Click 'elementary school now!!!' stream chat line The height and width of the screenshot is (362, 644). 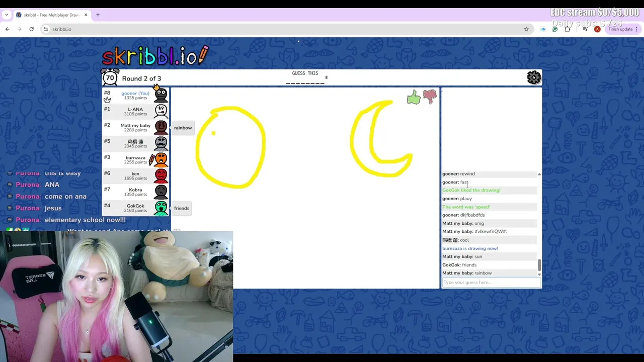click(x=85, y=220)
